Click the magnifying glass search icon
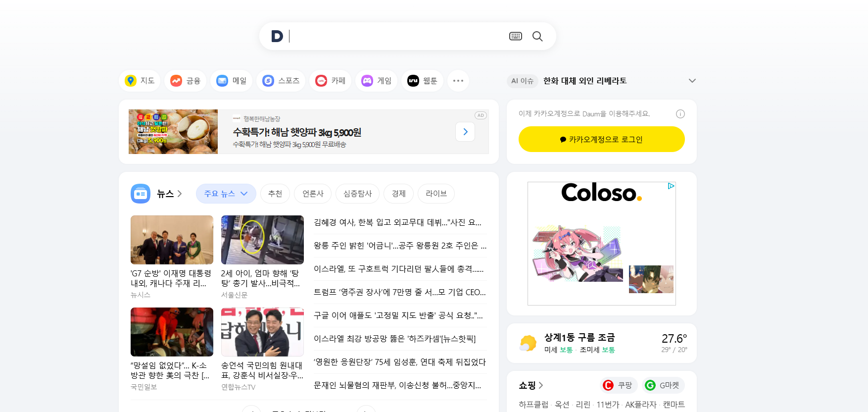 click(x=537, y=36)
